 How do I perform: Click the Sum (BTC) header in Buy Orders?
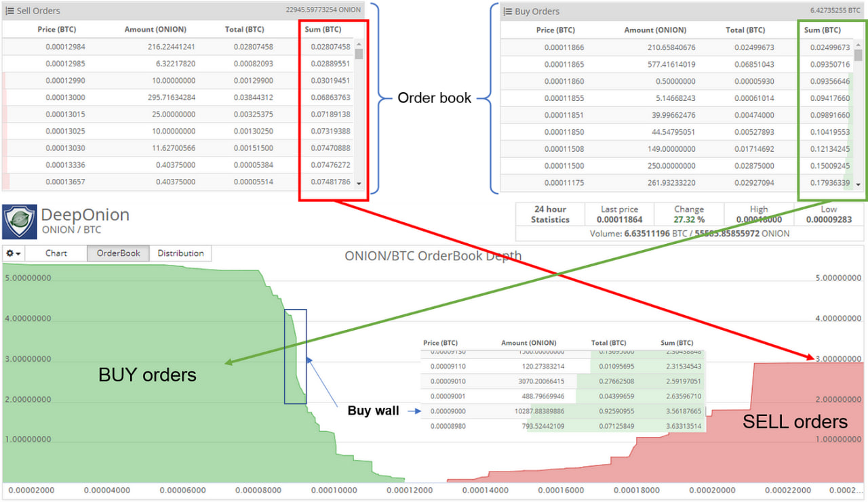pyautogui.click(x=822, y=30)
